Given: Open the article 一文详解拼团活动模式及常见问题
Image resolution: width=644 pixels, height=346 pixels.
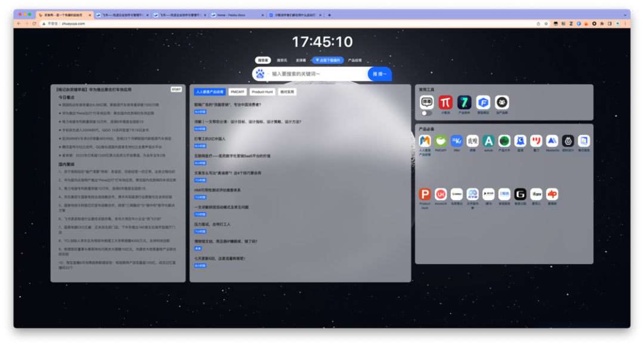Looking at the screenshot, I should pyautogui.click(x=221, y=207).
